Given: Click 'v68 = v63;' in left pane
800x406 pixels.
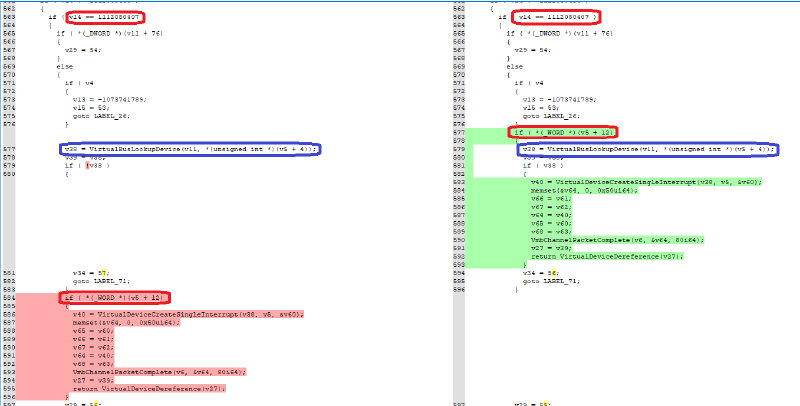Looking at the screenshot, I should click(93, 364).
